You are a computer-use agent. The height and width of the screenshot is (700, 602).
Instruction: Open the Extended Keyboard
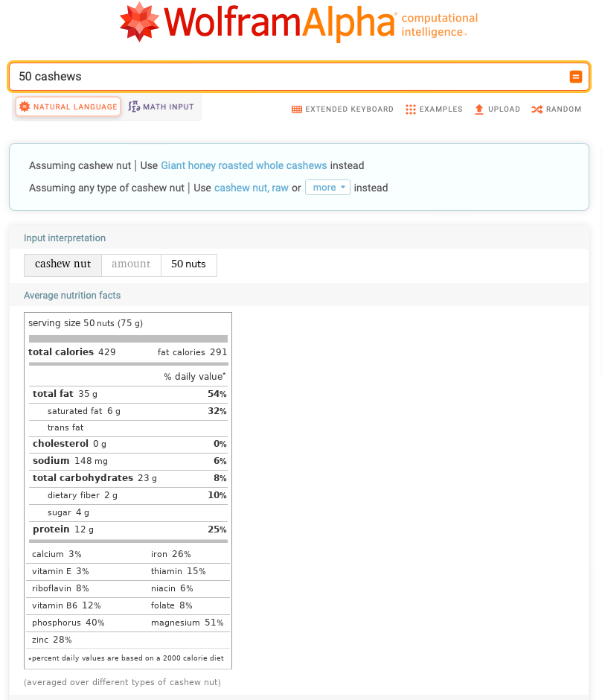coord(342,109)
